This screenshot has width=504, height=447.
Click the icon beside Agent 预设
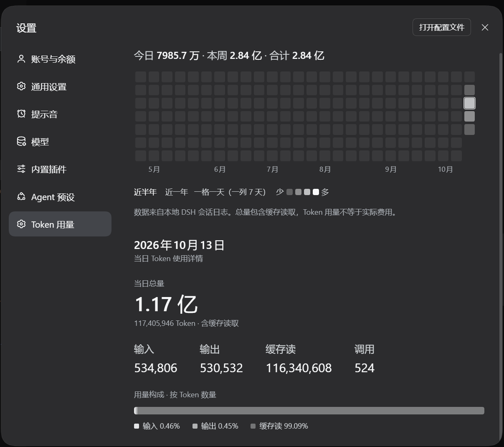point(21,197)
